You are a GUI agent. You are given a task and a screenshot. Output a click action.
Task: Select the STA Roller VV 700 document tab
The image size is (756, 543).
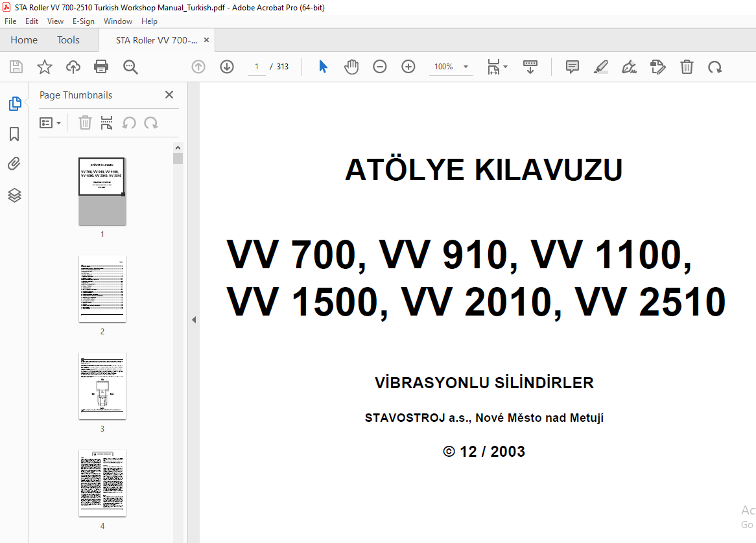pyautogui.click(x=156, y=40)
